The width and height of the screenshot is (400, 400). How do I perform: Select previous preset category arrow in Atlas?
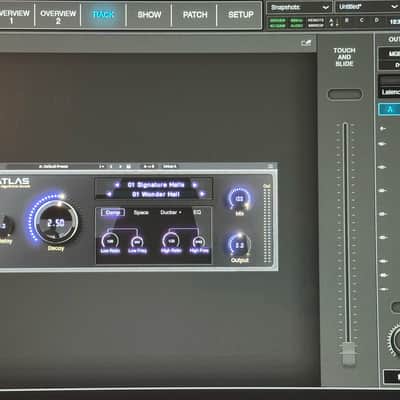click(x=117, y=185)
